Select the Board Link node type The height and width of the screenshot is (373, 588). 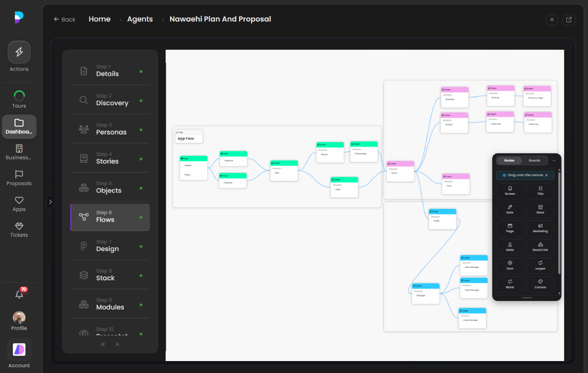coord(540,247)
